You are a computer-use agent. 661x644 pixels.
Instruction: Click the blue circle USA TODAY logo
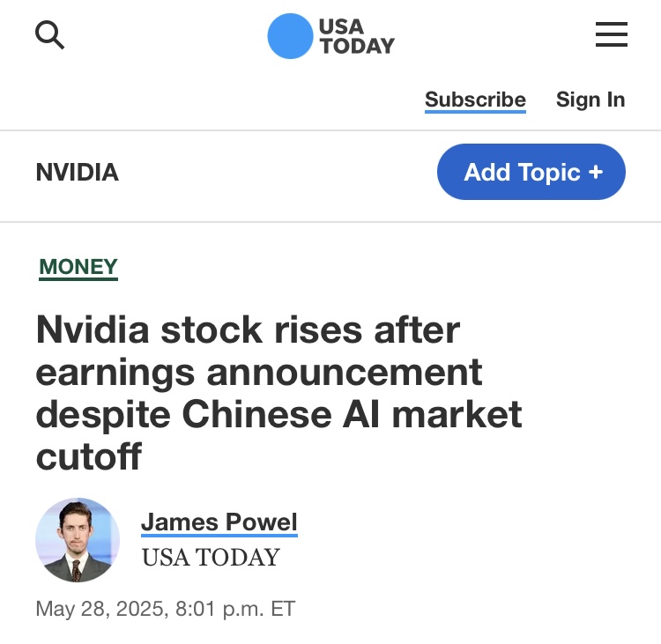coord(290,36)
